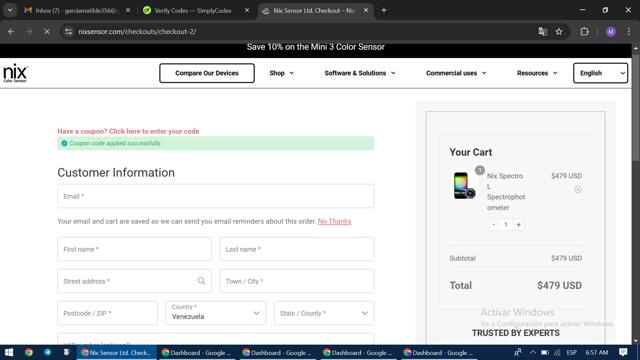Viewport: 640px width, 360px height.
Task: Expand the Commercial uses menu
Action: pyautogui.click(x=456, y=73)
